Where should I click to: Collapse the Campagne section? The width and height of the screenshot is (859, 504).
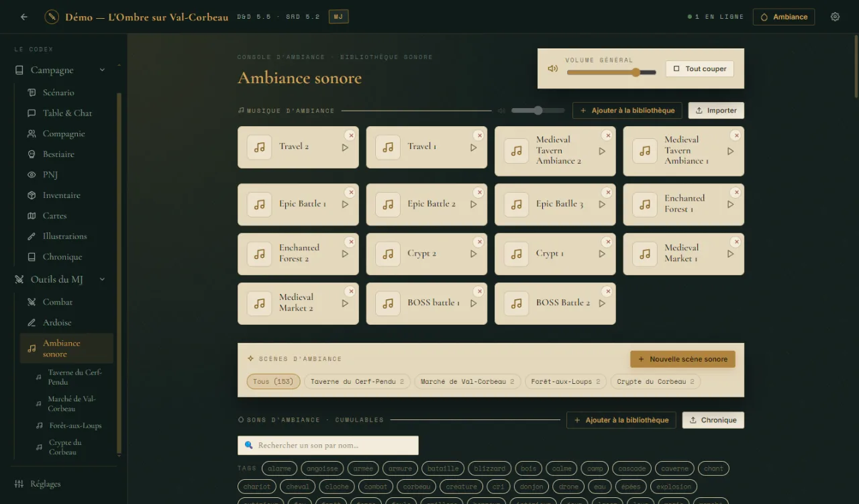click(102, 70)
